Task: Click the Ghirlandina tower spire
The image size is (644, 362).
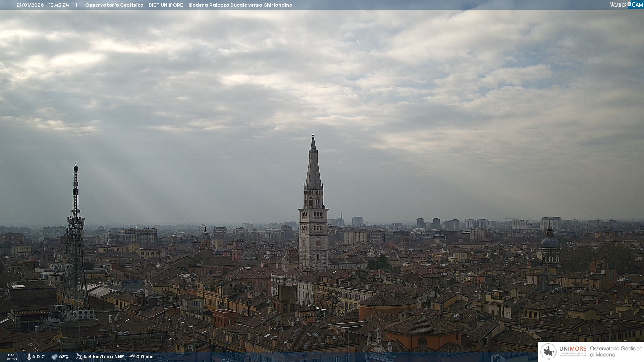Action: point(313,164)
